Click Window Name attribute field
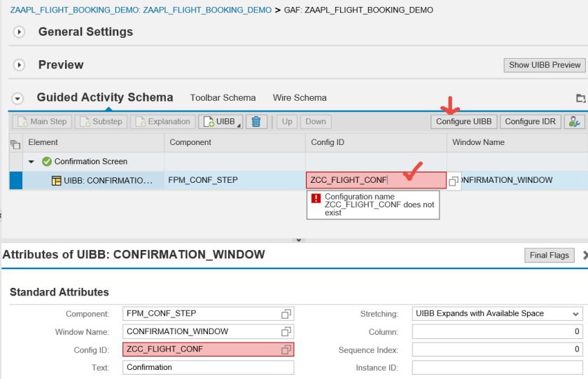The width and height of the screenshot is (588, 379). point(208,332)
